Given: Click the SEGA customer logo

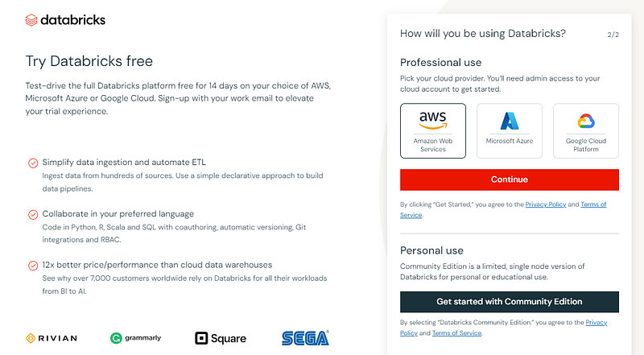Looking at the screenshot, I should 305,338.
